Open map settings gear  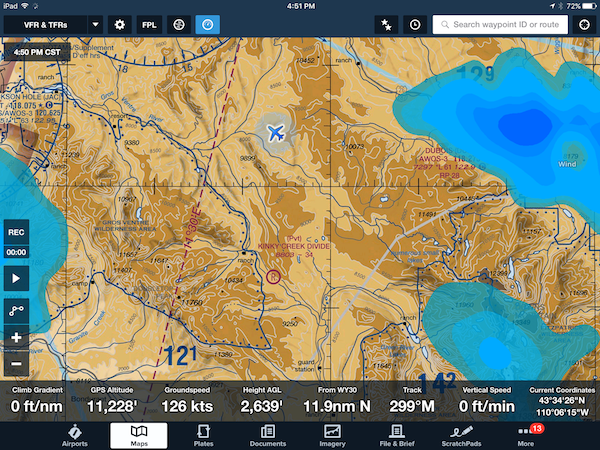coord(120,25)
